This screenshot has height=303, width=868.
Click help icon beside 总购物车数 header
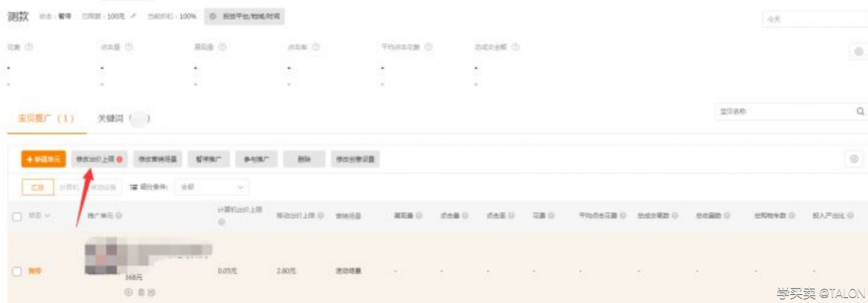click(792, 216)
